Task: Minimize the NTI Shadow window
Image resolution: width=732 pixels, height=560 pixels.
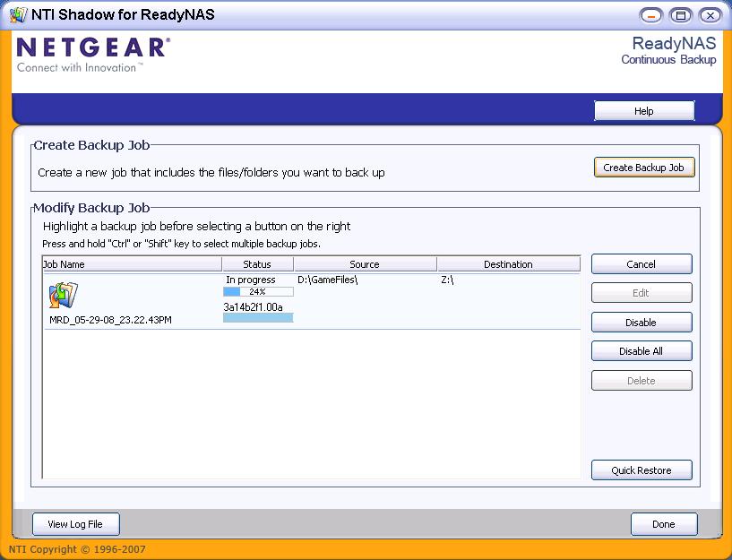Action: coord(650,15)
